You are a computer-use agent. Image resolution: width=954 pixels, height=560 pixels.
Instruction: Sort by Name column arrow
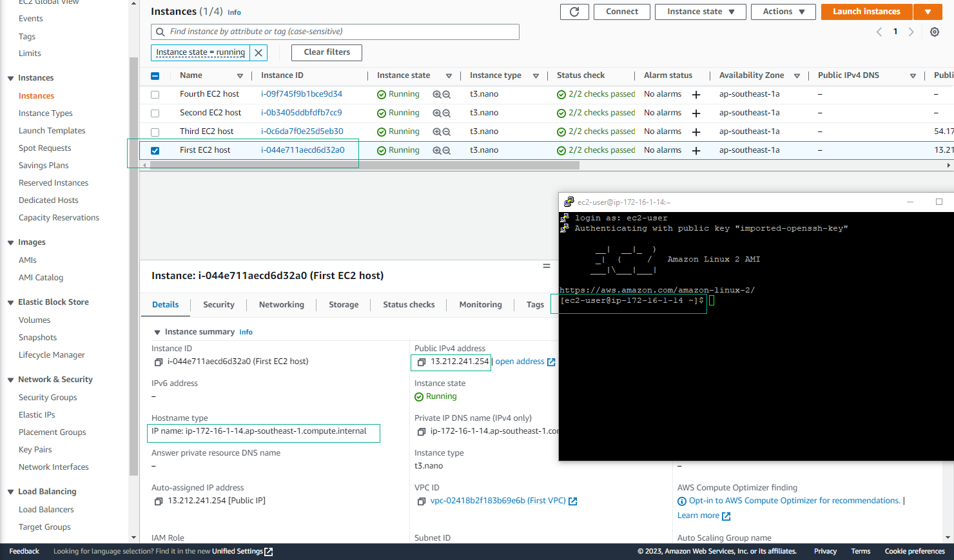click(x=240, y=76)
